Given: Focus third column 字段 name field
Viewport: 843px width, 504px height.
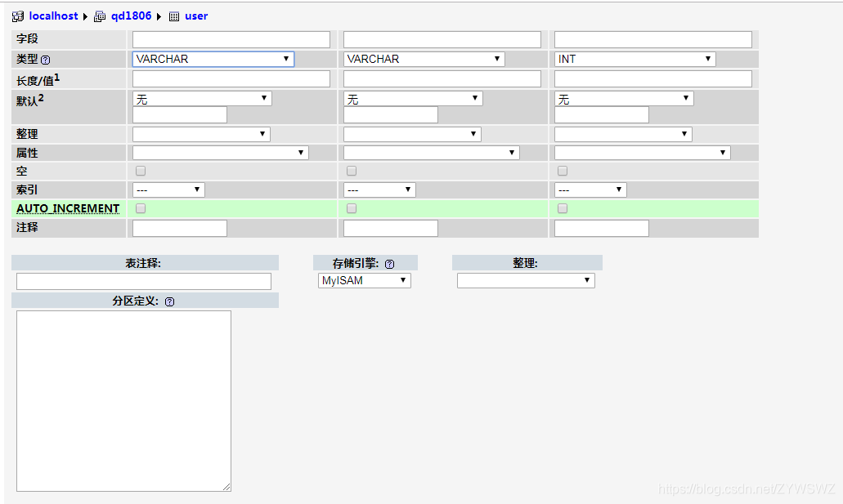Looking at the screenshot, I should pos(653,40).
